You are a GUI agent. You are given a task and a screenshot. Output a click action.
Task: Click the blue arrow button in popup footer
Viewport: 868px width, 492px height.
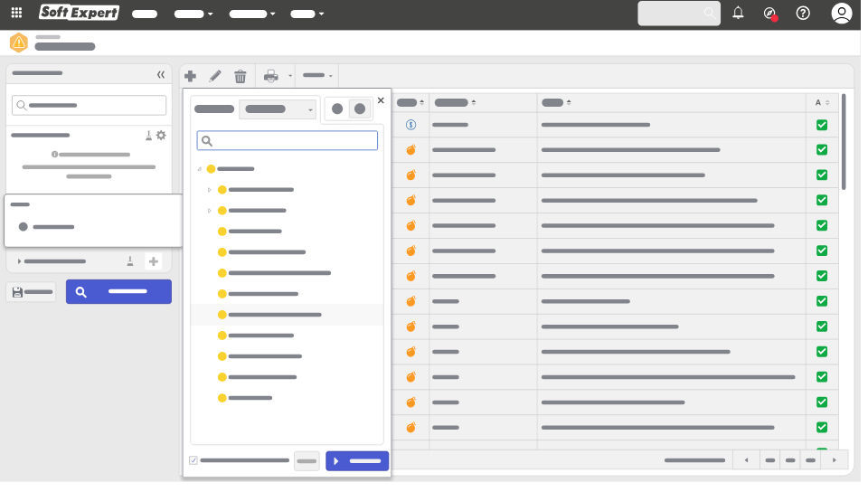[357, 461]
